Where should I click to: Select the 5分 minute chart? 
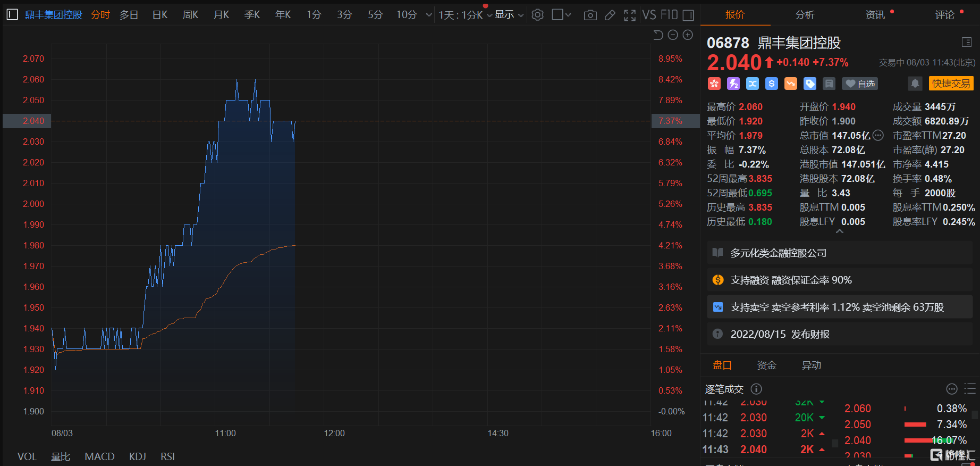click(375, 15)
